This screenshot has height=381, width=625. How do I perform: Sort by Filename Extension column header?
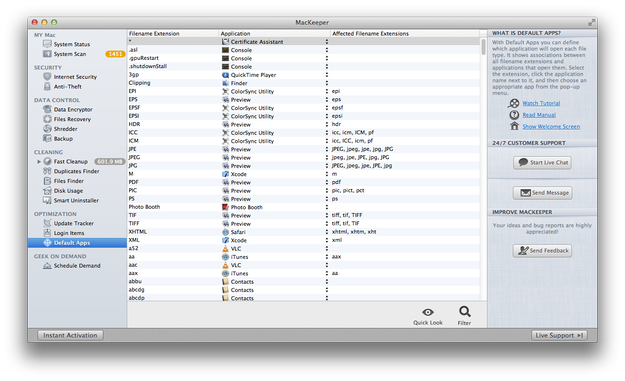(x=173, y=33)
